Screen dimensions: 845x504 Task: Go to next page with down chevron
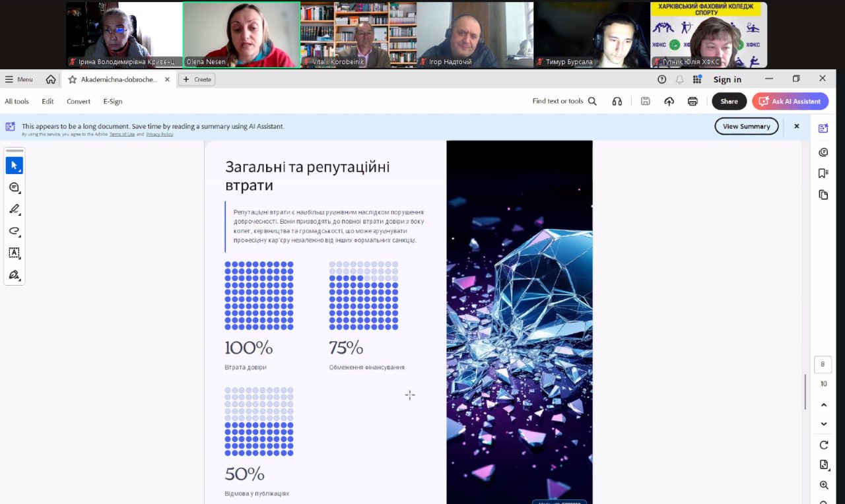point(823,424)
